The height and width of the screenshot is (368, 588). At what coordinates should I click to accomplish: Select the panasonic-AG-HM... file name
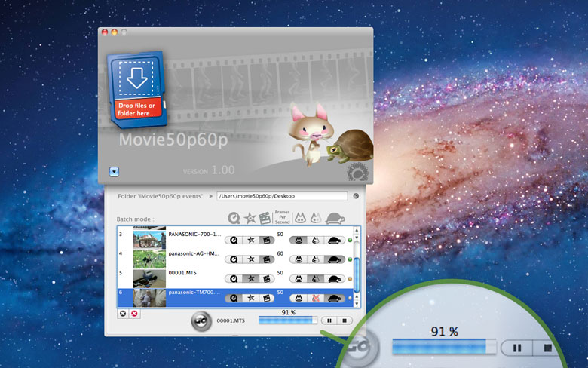coord(194,253)
